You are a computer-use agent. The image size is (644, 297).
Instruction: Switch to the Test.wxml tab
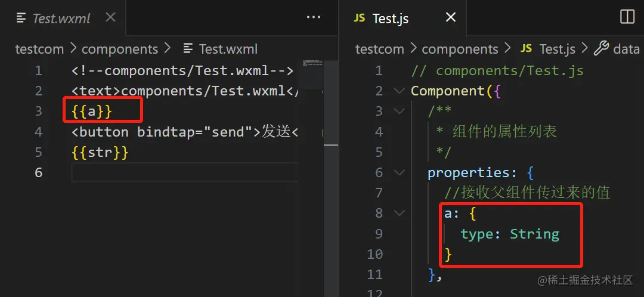pos(61,18)
